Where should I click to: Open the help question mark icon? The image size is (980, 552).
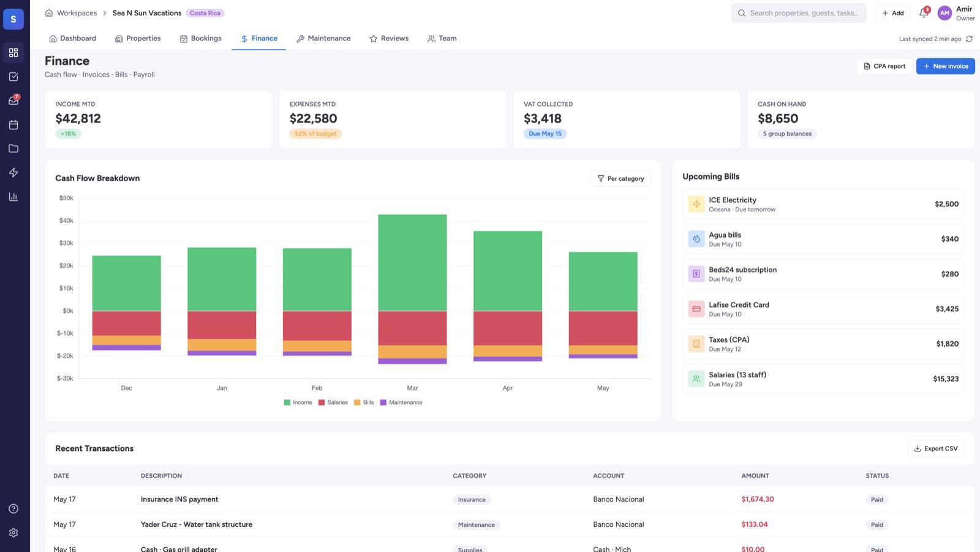coord(13,509)
